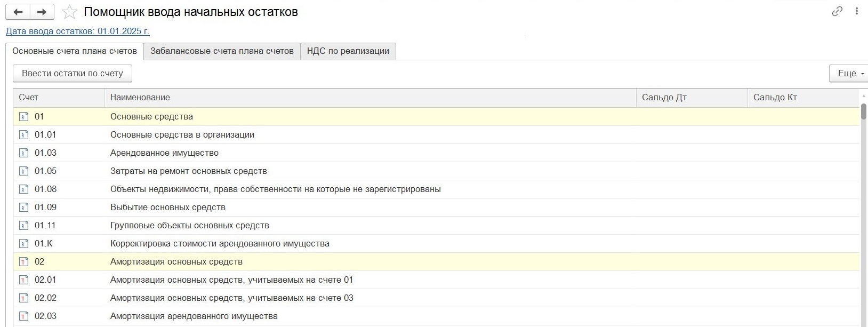Click the account icon for row 01.К

[x=23, y=244]
